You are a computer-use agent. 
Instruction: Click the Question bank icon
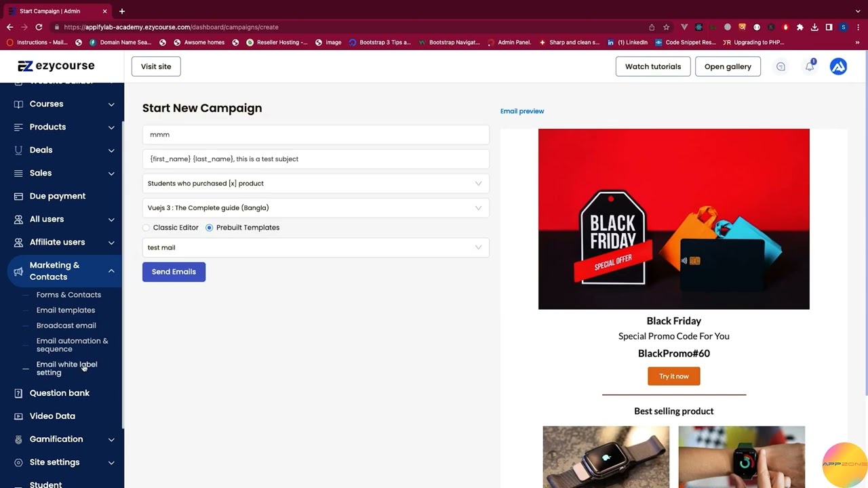(x=18, y=393)
